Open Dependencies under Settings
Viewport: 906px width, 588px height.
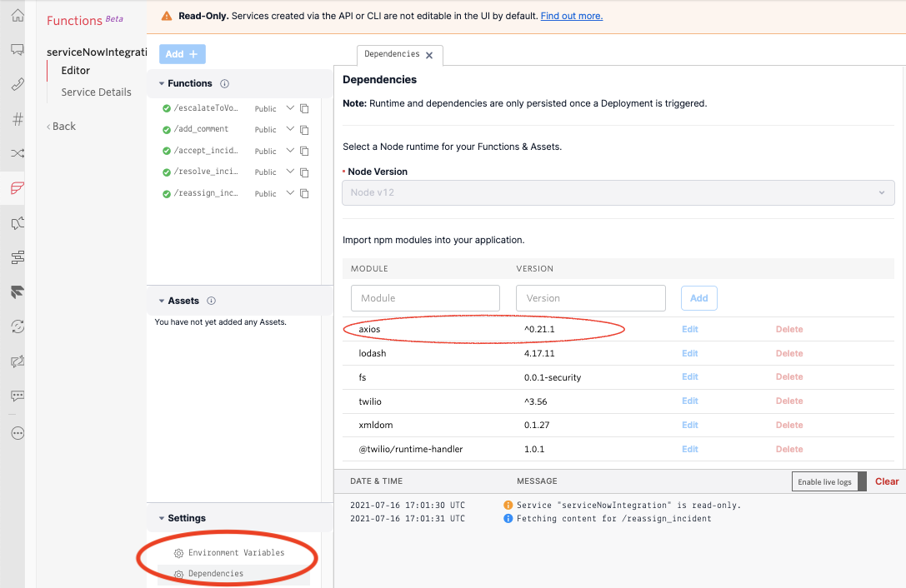[216, 574]
